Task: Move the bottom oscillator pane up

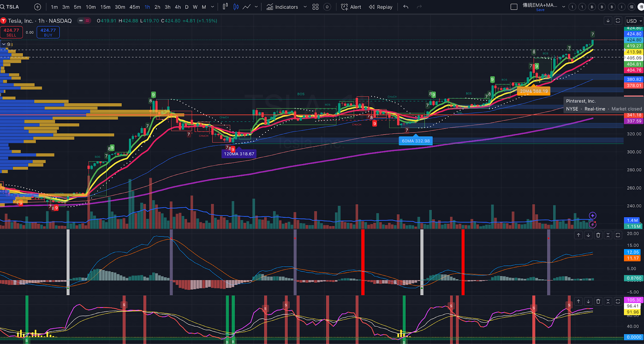Action: click(x=578, y=301)
